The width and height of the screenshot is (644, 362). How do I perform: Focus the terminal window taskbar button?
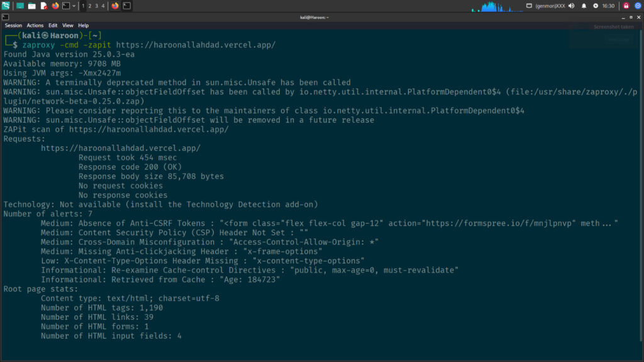pos(127,6)
